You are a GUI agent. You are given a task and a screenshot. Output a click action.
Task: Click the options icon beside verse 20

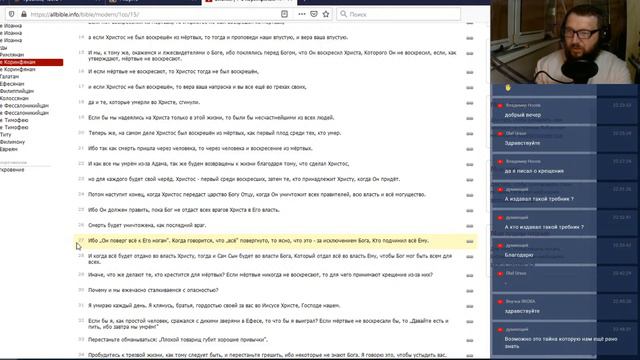(470, 134)
